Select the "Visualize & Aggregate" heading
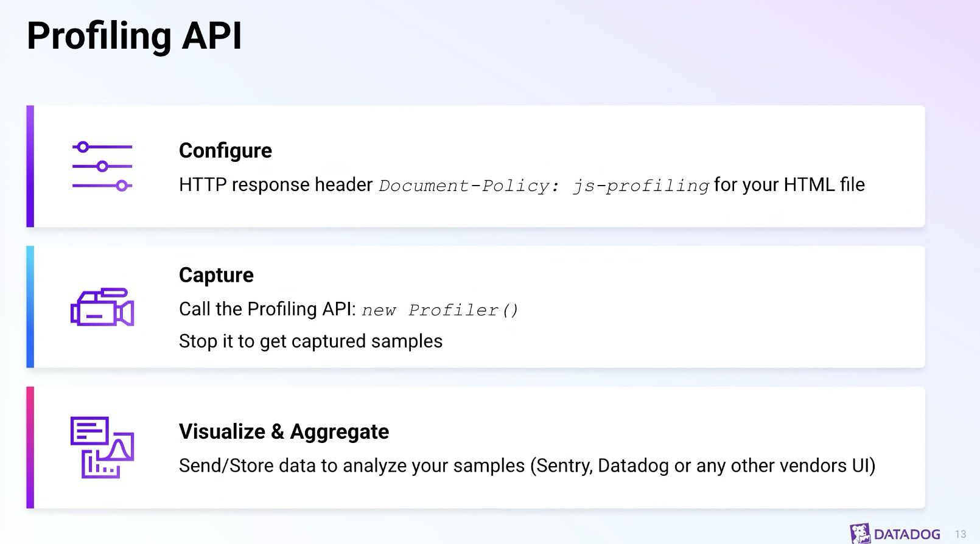Image resolution: width=980 pixels, height=544 pixels. pyautogui.click(x=284, y=431)
